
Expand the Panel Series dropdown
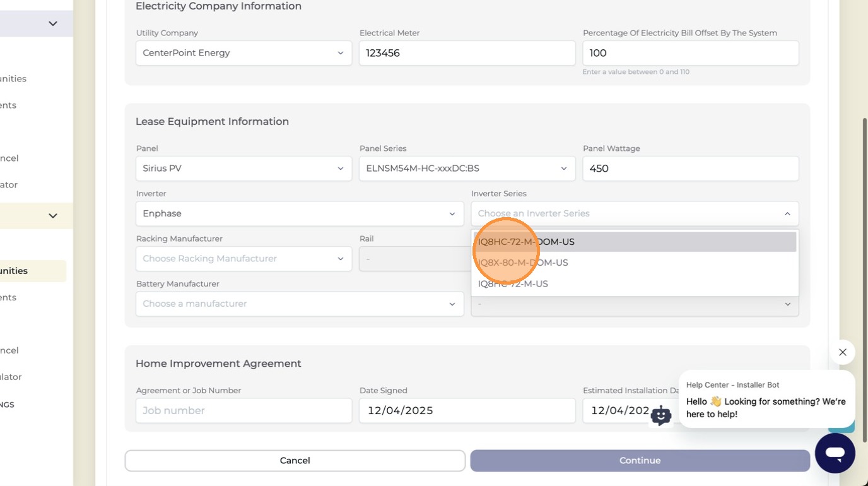467,169
